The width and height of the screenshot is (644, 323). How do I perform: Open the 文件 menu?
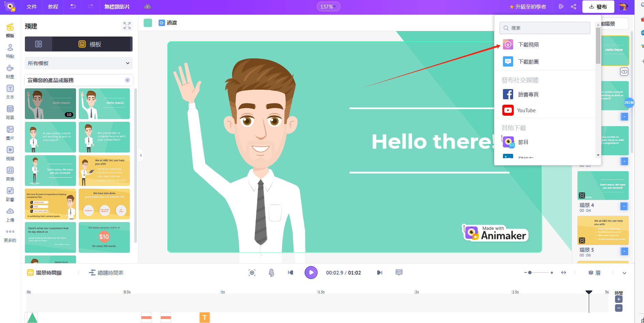tap(32, 6)
